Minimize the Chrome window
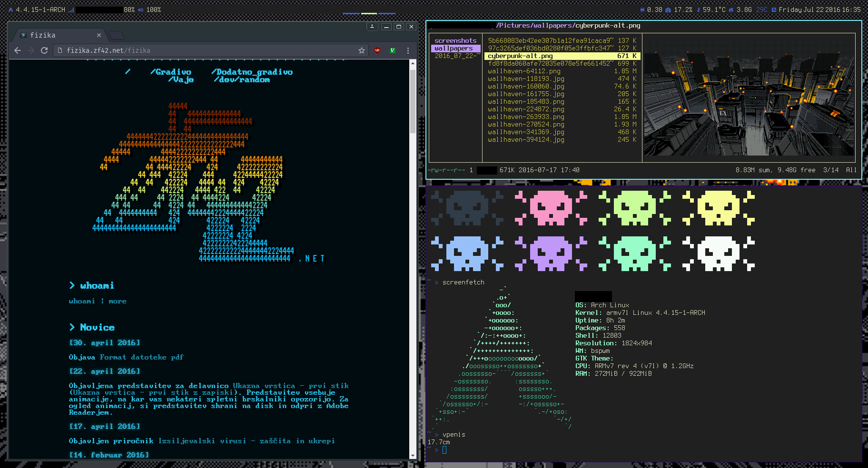Image resolution: width=868 pixels, height=468 pixels. click(x=387, y=27)
